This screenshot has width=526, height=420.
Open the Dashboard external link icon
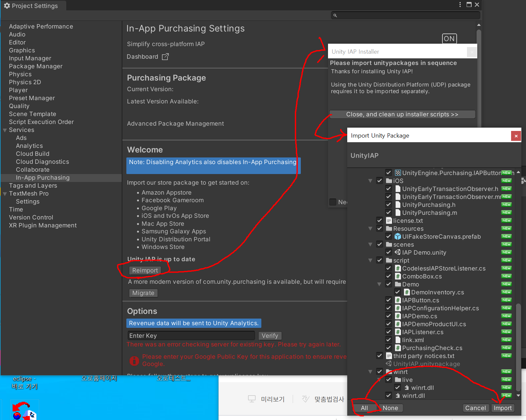[165, 57]
